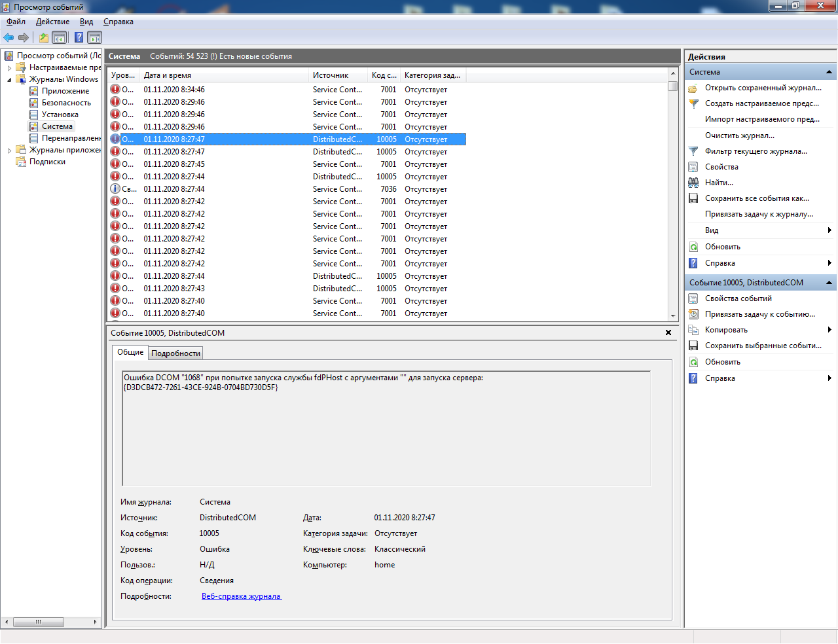Select the Безопасность log in the tree
This screenshot has height=644, width=838.
[66, 103]
